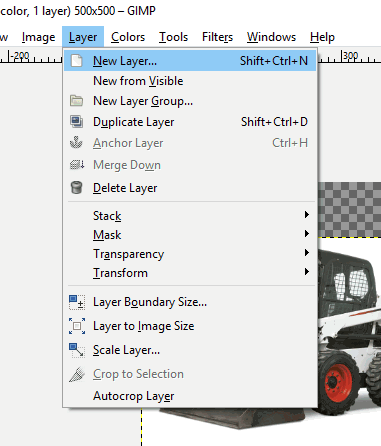This screenshot has width=381, height=446.
Task: Click the Ctrl+H shortcut text
Action: click(290, 143)
